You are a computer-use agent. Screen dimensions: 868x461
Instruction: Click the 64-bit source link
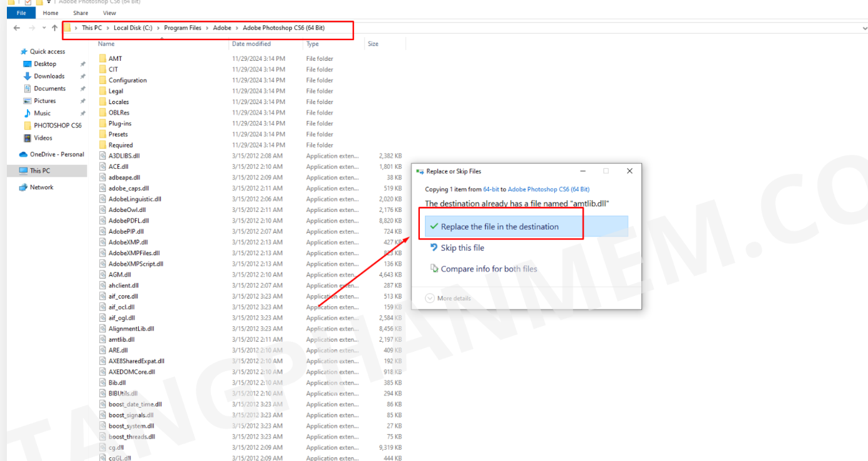491,189
